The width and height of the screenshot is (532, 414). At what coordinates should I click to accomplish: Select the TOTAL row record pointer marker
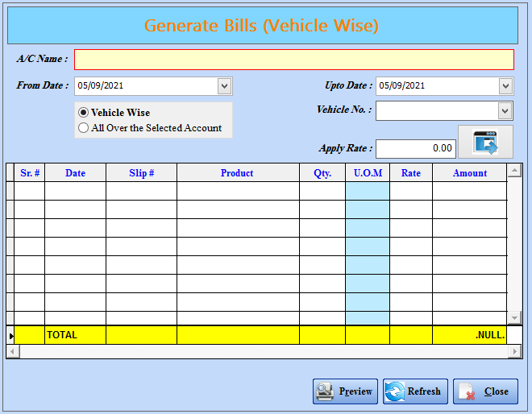pyautogui.click(x=10, y=335)
